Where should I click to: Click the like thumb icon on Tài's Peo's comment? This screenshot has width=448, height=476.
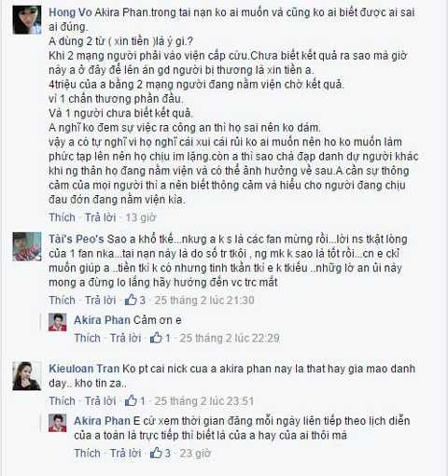131,300
